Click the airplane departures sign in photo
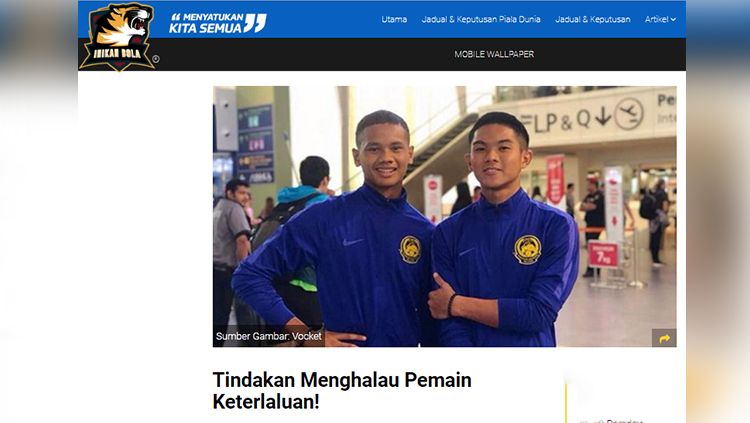Image resolution: width=750 pixels, height=423 pixels. tap(629, 113)
